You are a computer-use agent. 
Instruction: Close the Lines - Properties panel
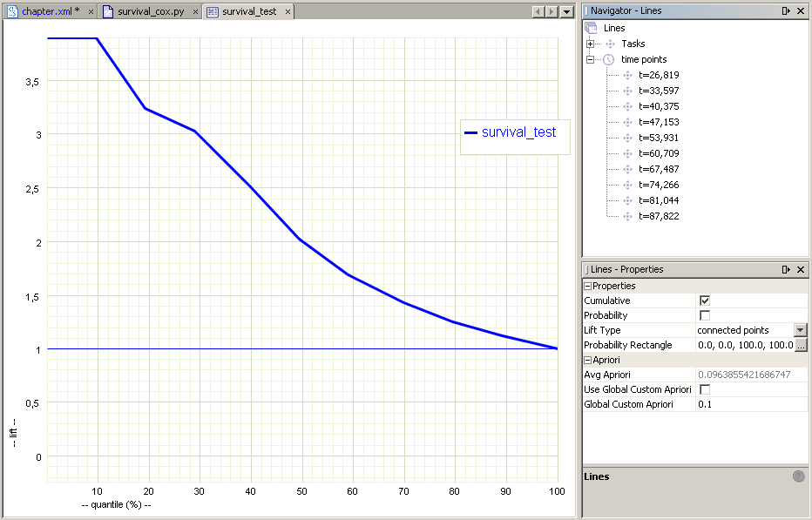(801, 269)
